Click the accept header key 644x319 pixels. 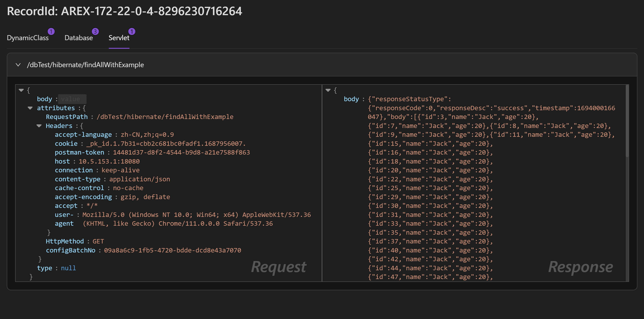pos(66,205)
